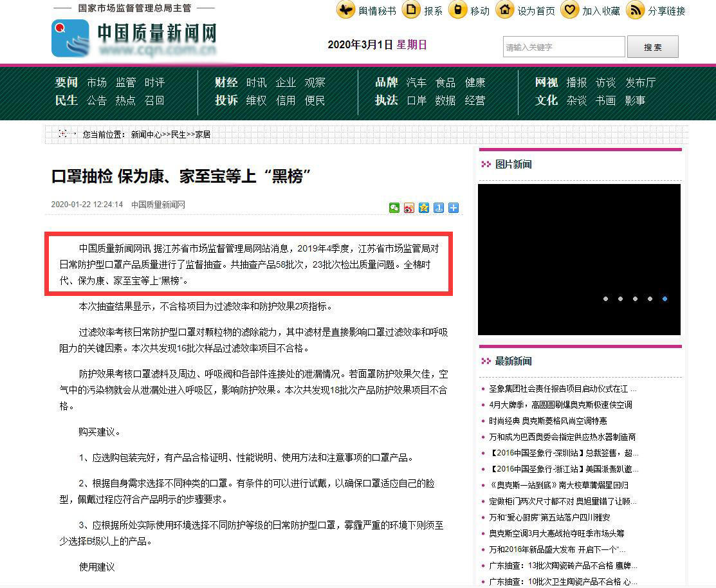
Task: Select the 财经 navigation menu
Action: [225, 82]
